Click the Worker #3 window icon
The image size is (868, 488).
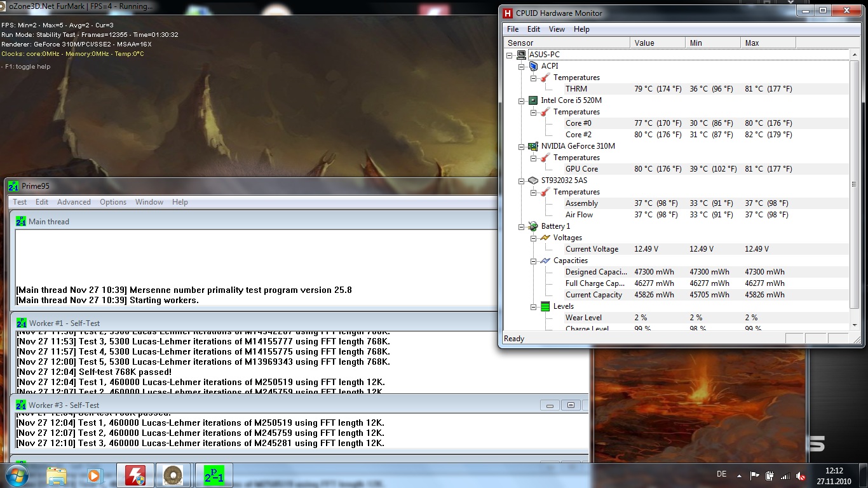point(21,405)
